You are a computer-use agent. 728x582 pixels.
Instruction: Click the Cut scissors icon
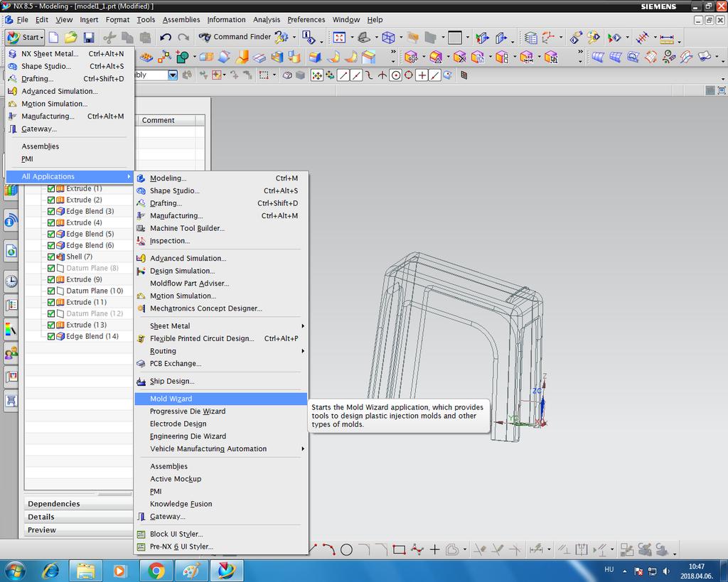click(x=109, y=37)
